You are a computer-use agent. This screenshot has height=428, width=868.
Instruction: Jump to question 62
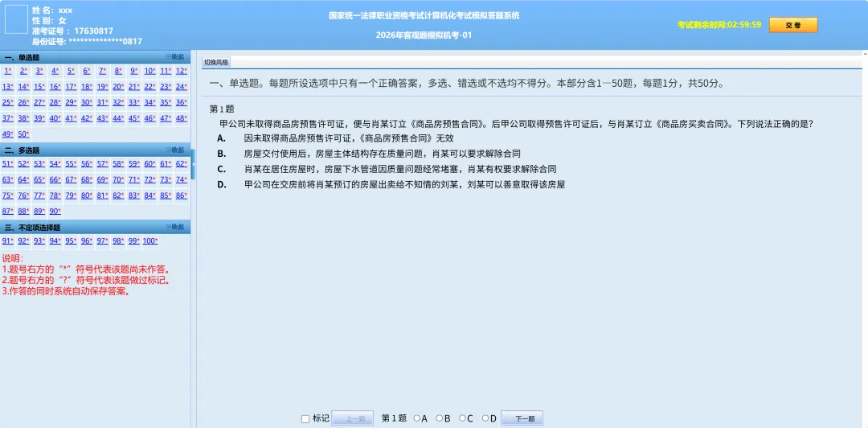[182, 163]
